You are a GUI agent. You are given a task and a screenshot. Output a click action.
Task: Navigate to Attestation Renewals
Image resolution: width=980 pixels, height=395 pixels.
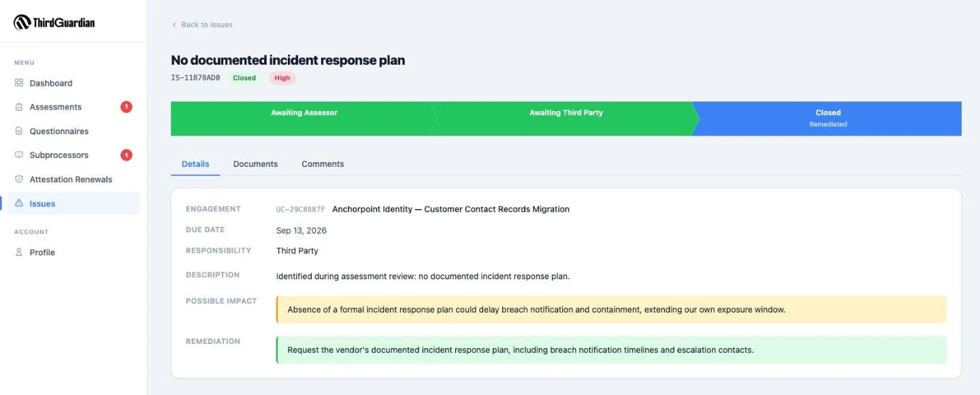[73, 179]
